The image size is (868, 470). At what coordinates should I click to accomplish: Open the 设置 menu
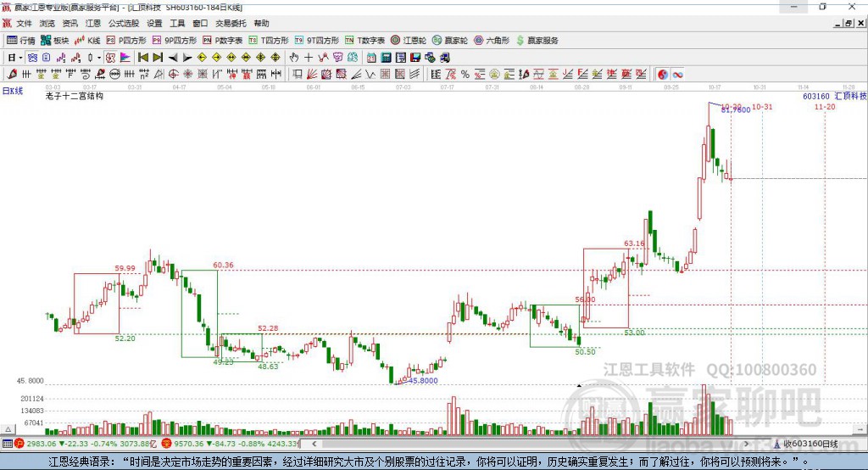click(x=154, y=23)
